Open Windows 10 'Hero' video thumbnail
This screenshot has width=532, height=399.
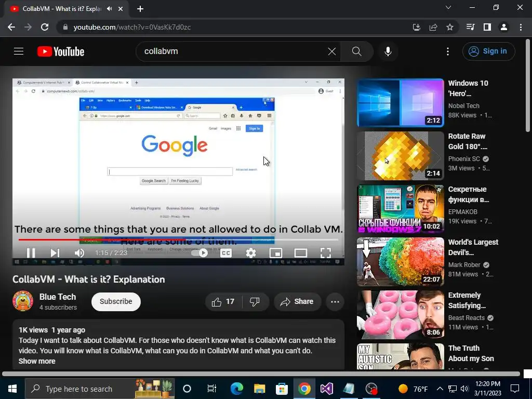tap(401, 102)
